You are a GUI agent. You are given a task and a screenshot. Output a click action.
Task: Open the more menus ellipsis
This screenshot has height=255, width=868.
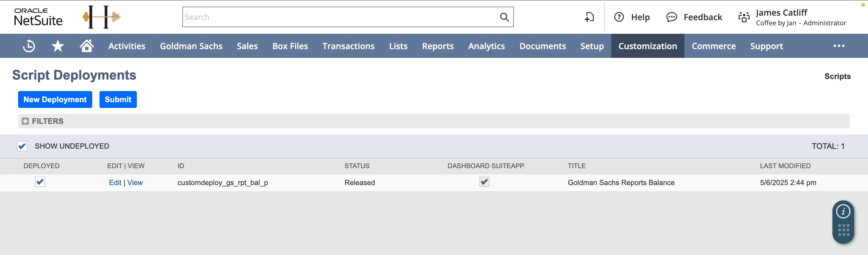coord(839,46)
